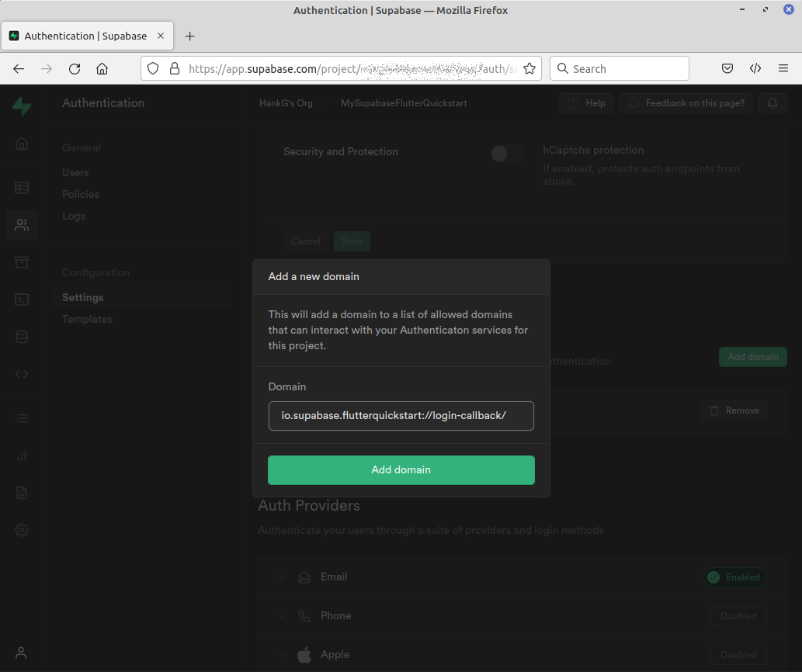Expand the Phone auth provider row

(283, 616)
